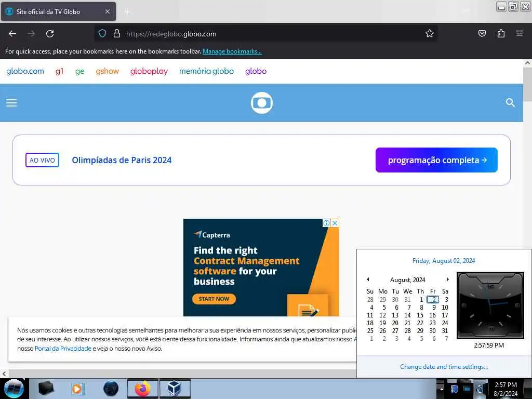532x399 pixels.
Task: Open the VirtualBox cube taskbar icon
Action: 175,389
